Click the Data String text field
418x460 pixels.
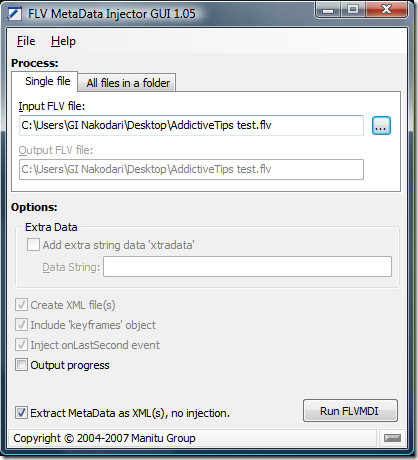coord(247,266)
